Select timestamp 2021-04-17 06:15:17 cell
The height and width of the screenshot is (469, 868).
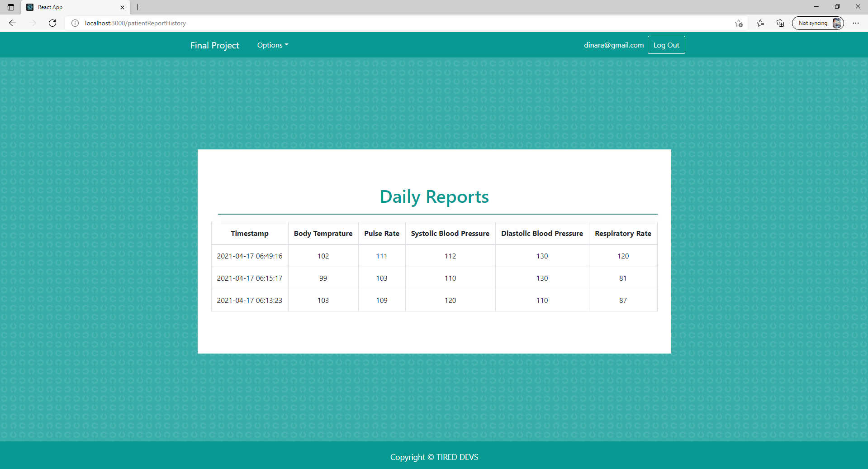click(250, 278)
